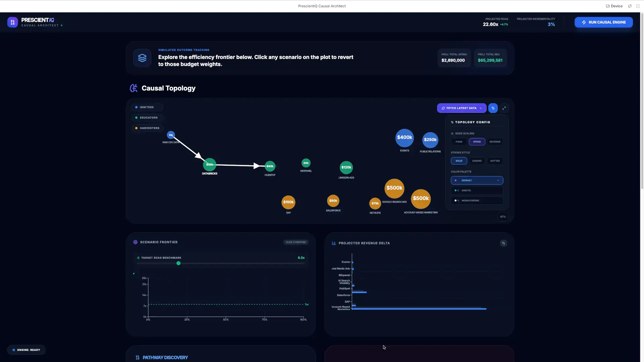Screen dimensions: 644x362
Task: Click the Projected Revenue Delta chart icon
Action: pyautogui.click(x=334, y=243)
